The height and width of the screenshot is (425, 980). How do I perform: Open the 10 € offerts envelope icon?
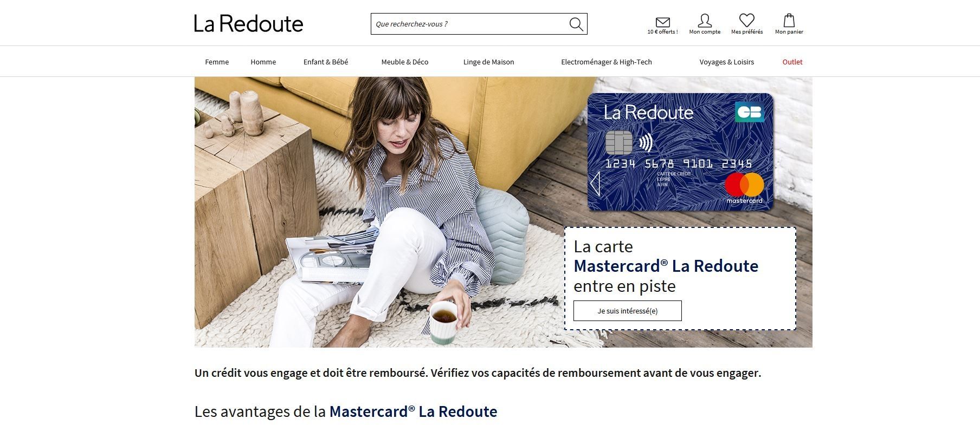coord(662,22)
